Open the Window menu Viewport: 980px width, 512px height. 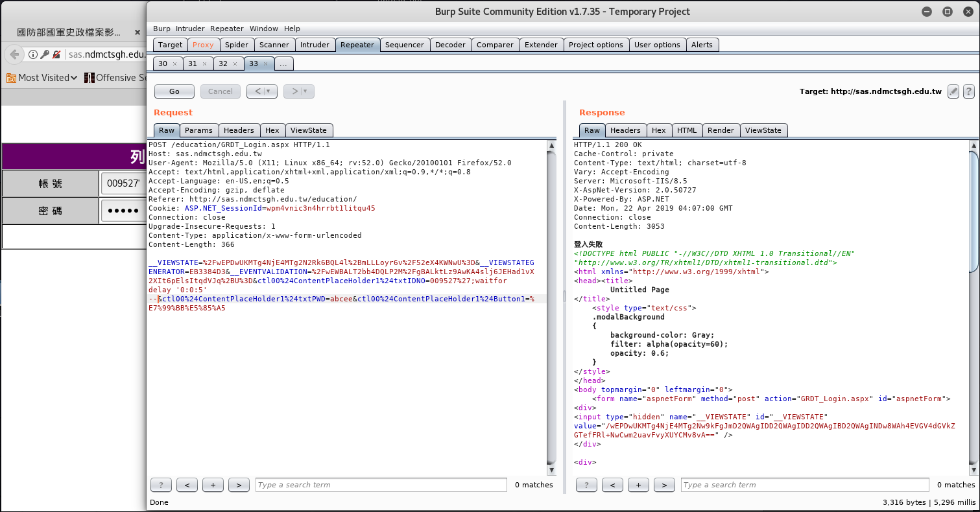point(264,29)
